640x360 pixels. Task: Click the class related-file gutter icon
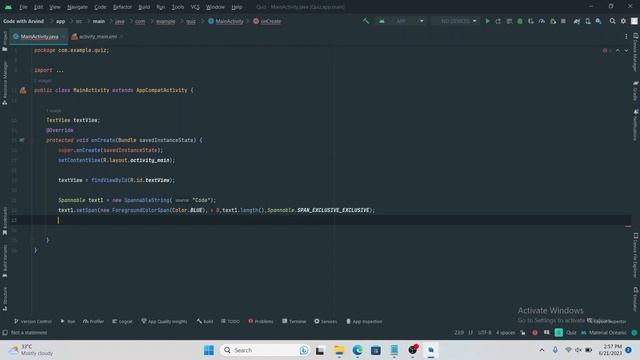coord(23,90)
